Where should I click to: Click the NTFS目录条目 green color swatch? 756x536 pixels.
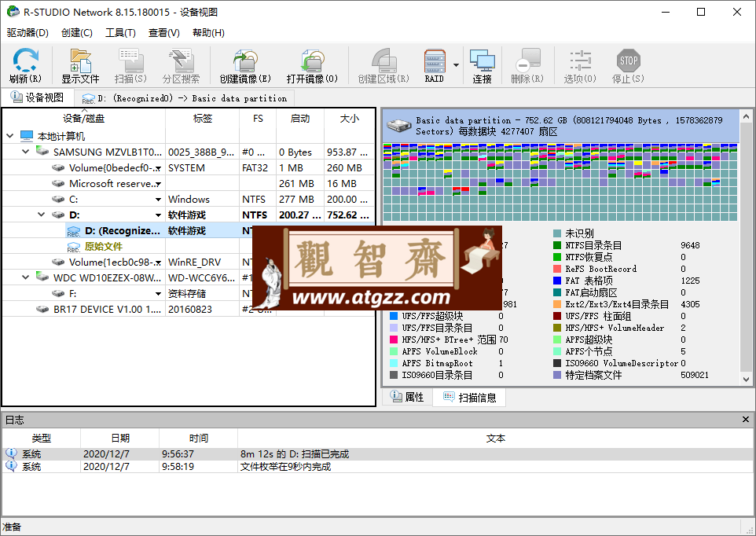(557, 245)
